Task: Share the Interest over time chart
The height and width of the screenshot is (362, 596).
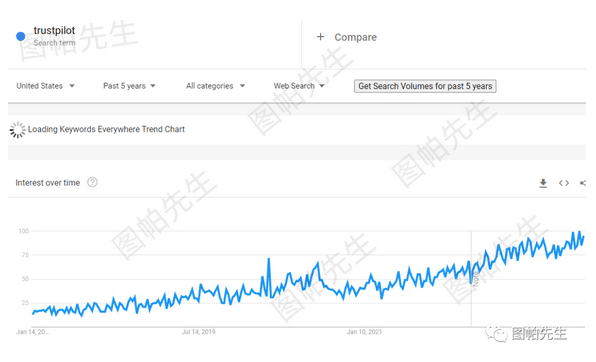Action: pyautogui.click(x=583, y=183)
